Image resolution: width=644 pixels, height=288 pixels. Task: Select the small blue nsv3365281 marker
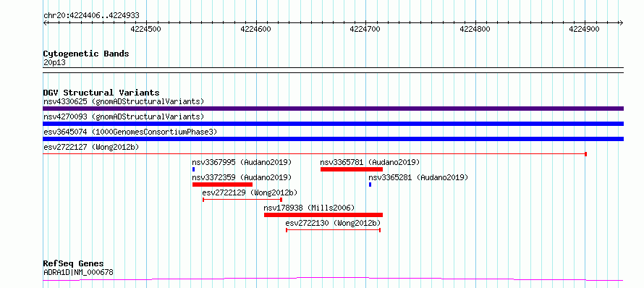pyautogui.click(x=370, y=185)
